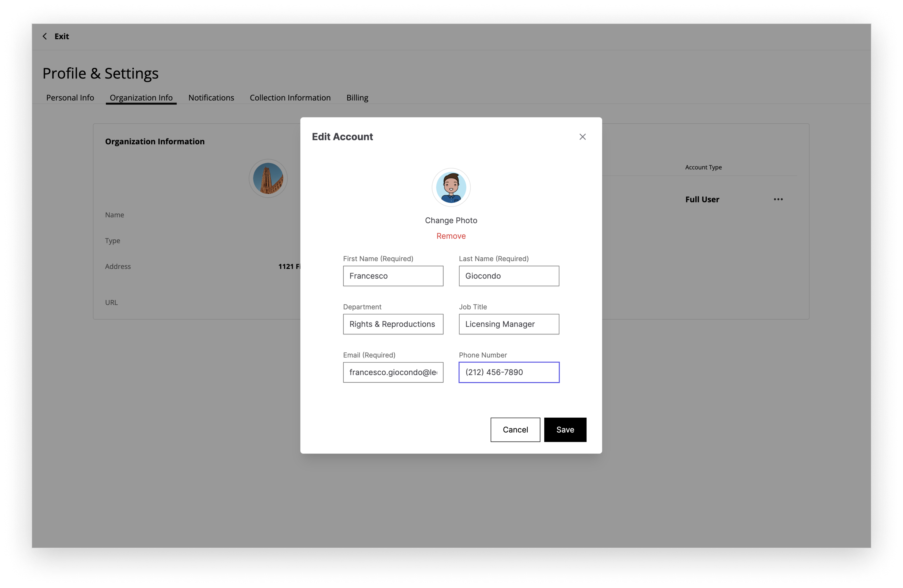Click the Last Name field containing Giocondo
This screenshot has height=588, width=903.
[x=509, y=276]
